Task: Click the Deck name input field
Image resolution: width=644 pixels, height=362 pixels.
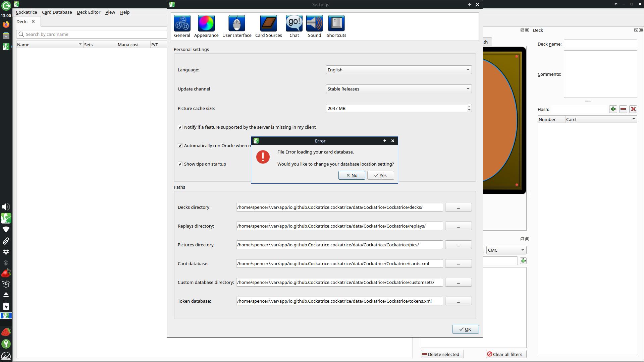Action: (600, 44)
